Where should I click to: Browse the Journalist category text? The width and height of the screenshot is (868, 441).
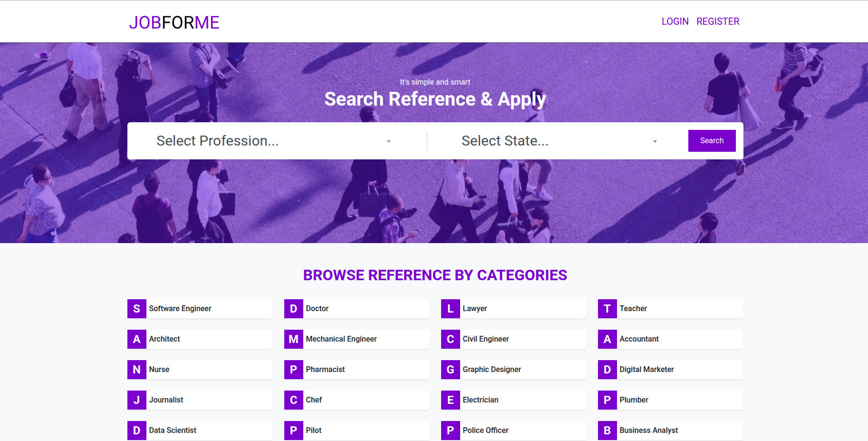pos(166,400)
